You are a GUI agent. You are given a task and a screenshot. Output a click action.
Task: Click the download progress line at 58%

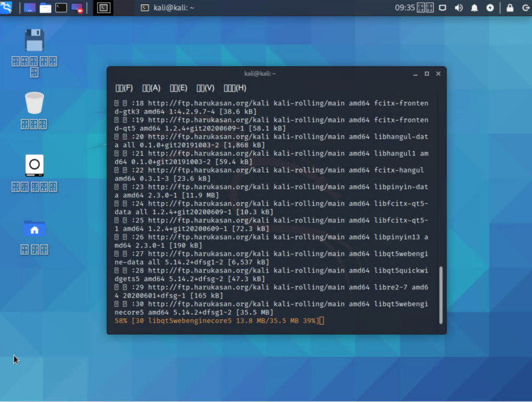click(219, 320)
